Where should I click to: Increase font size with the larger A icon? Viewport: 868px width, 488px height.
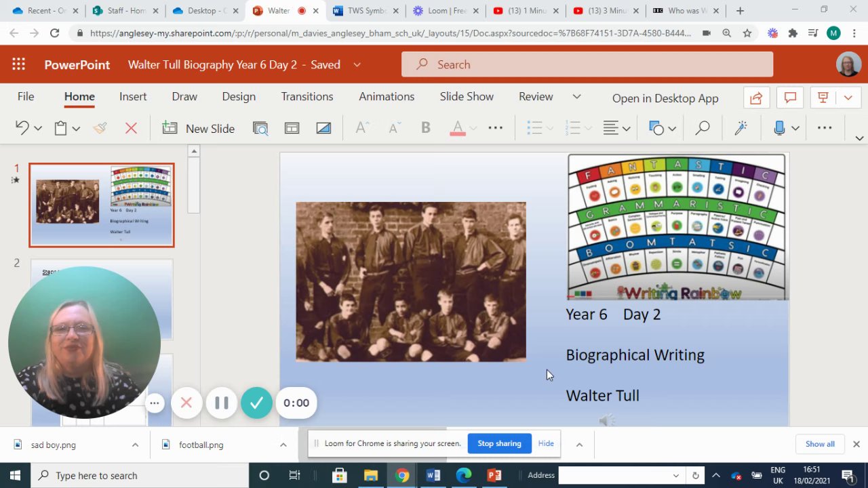[362, 128]
